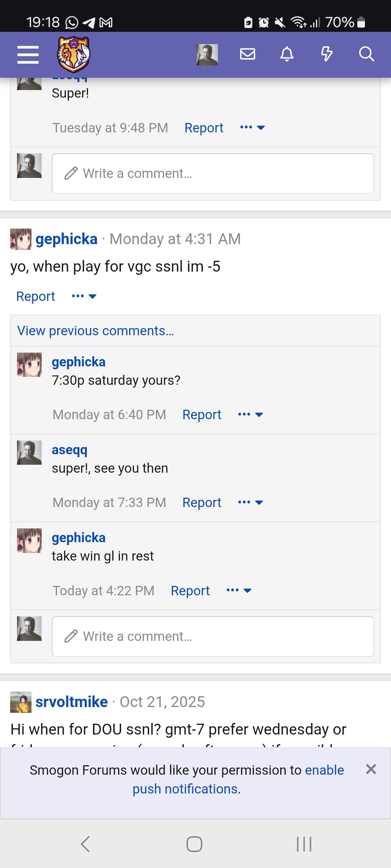Open the alerts bell icon
The height and width of the screenshot is (868, 391).
coord(287,54)
